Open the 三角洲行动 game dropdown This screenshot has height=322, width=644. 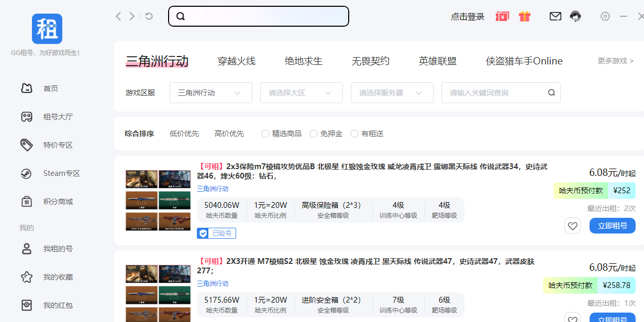[x=211, y=93]
